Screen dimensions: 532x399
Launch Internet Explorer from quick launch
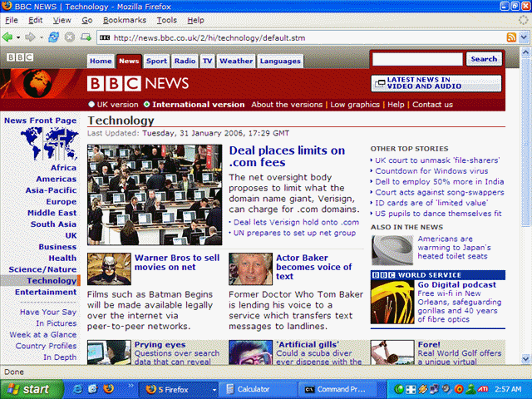coord(77,389)
